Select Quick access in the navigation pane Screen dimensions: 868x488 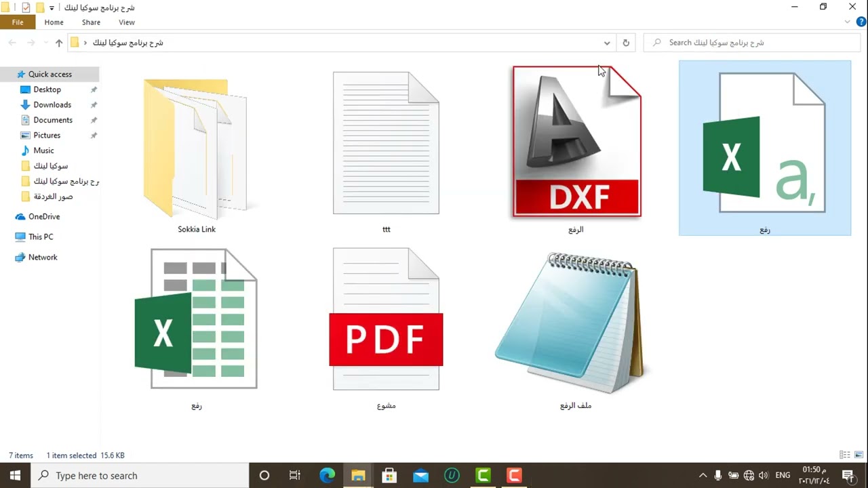pyautogui.click(x=50, y=75)
